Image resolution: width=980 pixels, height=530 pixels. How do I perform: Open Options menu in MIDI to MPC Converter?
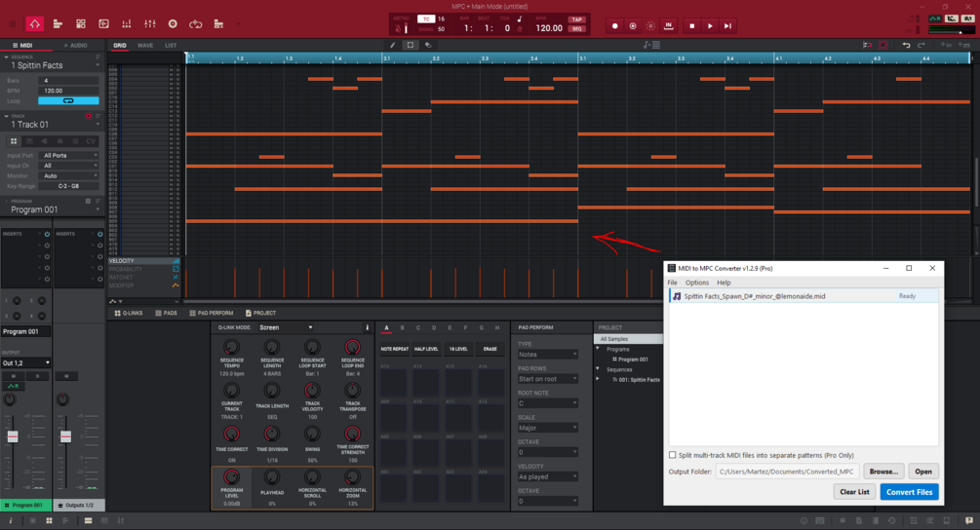(x=697, y=283)
